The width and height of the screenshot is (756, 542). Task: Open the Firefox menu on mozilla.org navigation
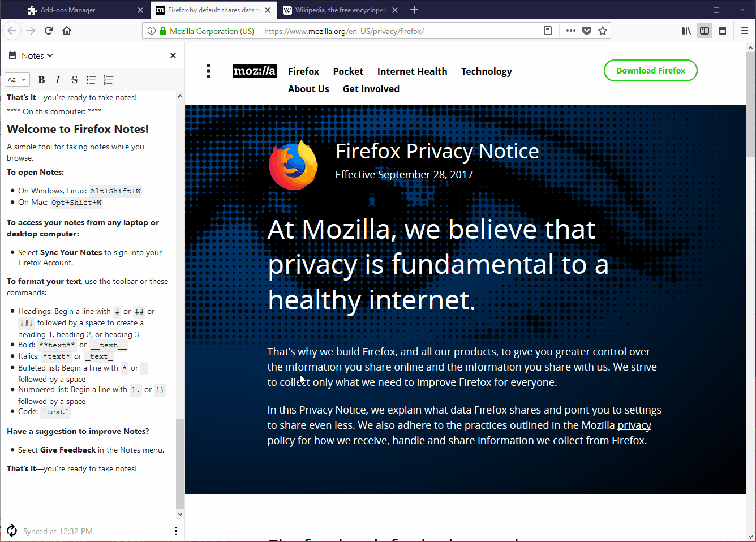pyautogui.click(x=303, y=71)
